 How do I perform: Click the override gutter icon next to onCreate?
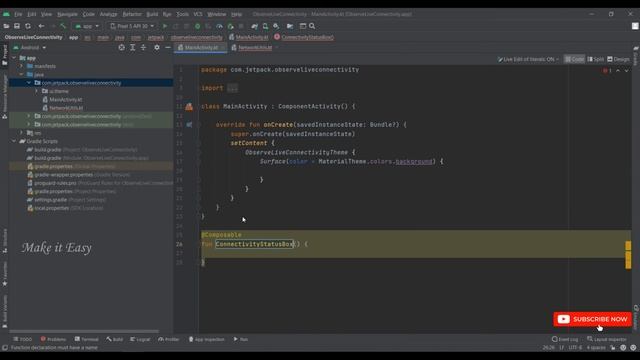coord(189,124)
